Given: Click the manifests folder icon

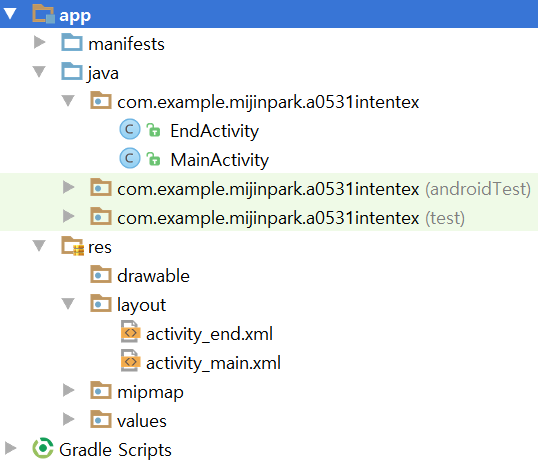Looking at the screenshot, I should 72,42.
